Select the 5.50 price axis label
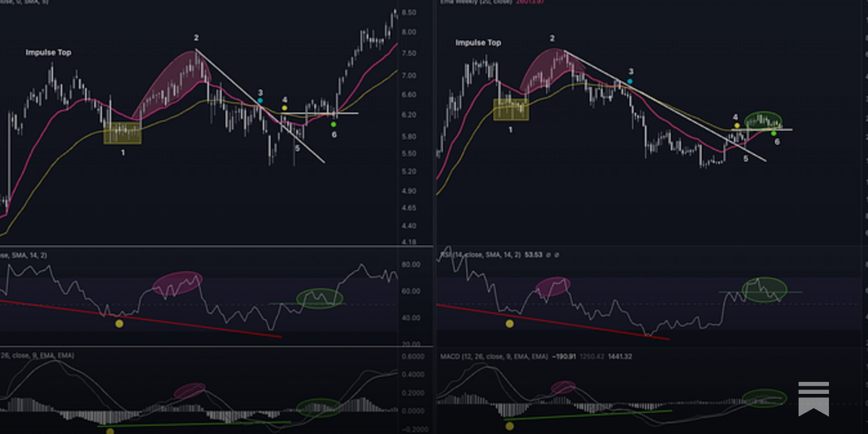Screen dimensions: 868x434 (x=409, y=154)
